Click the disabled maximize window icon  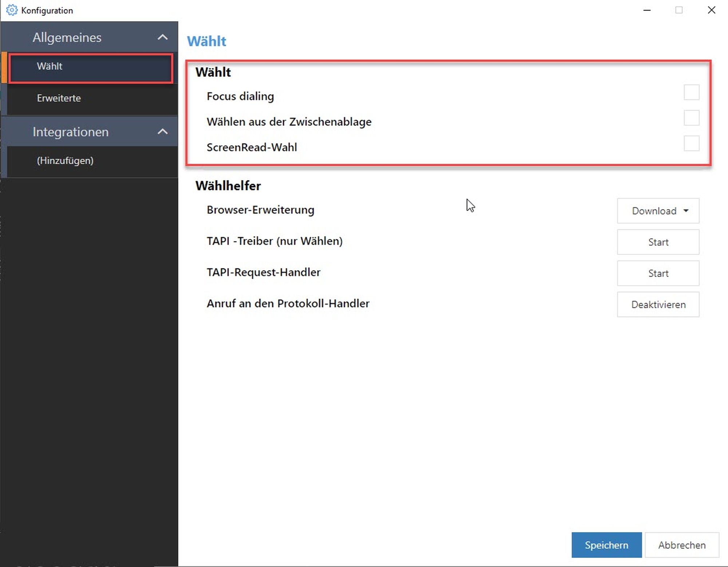(x=679, y=10)
